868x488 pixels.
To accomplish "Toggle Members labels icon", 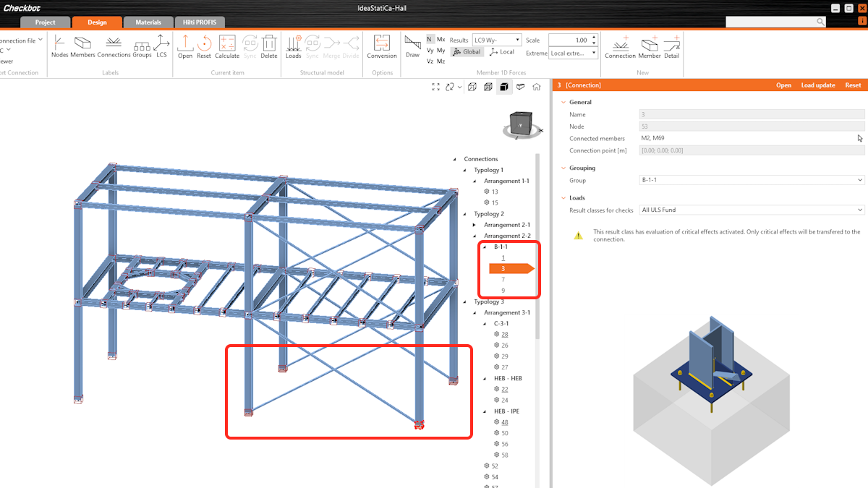I will pyautogui.click(x=82, y=46).
